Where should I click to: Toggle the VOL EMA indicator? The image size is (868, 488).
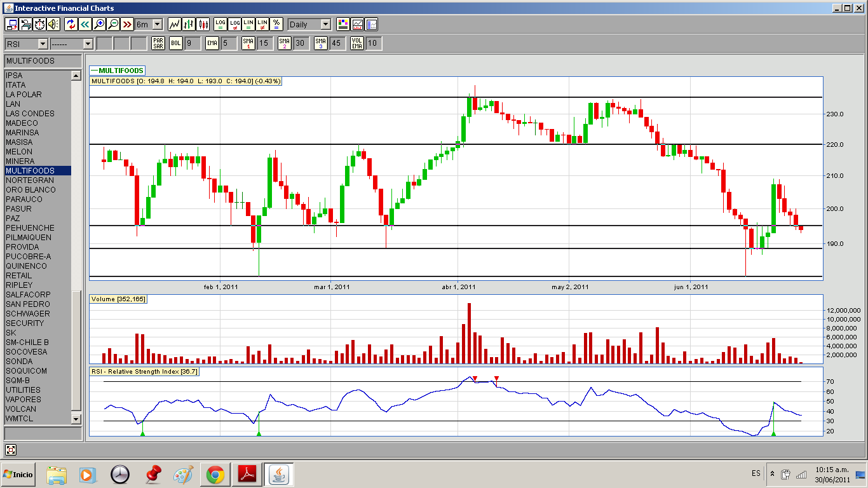click(357, 43)
